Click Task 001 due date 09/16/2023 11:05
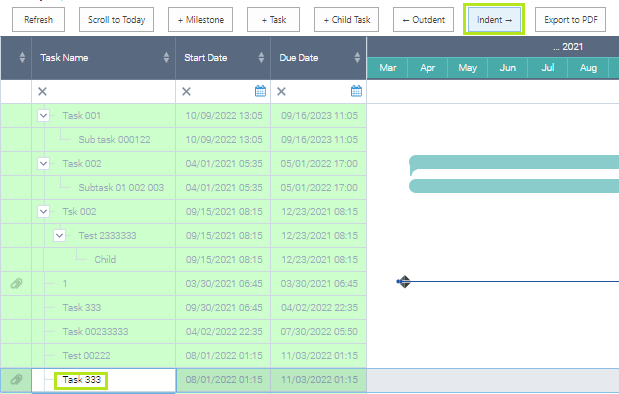Screen dimensions: 619x394 click(319, 116)
